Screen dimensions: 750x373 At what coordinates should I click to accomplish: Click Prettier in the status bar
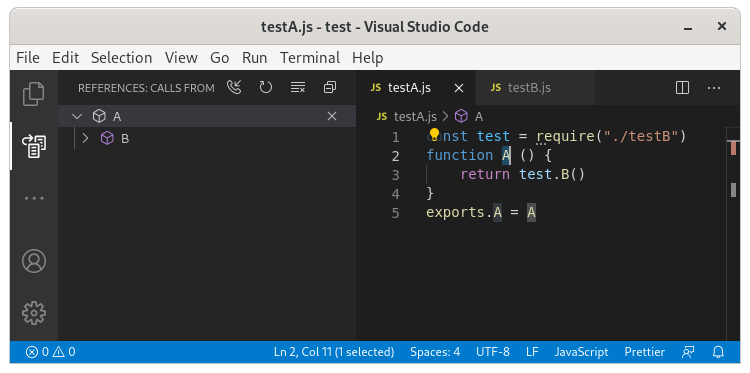644,352
